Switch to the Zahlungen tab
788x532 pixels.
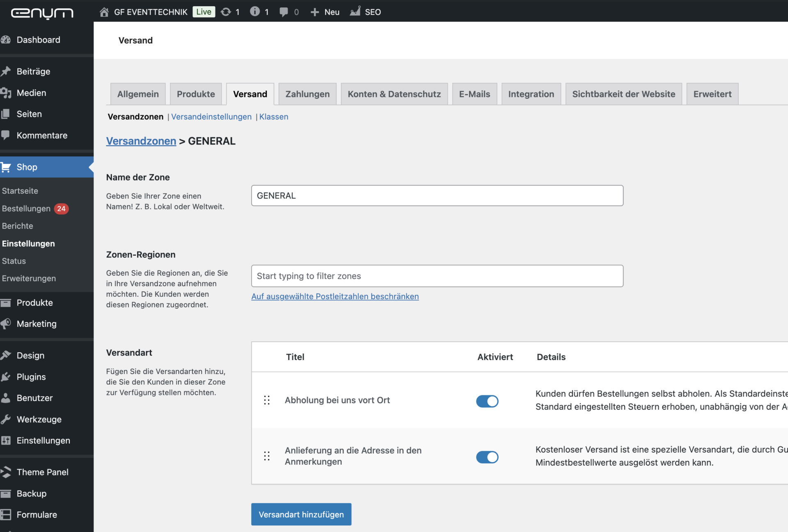click(x=307, y=94)
